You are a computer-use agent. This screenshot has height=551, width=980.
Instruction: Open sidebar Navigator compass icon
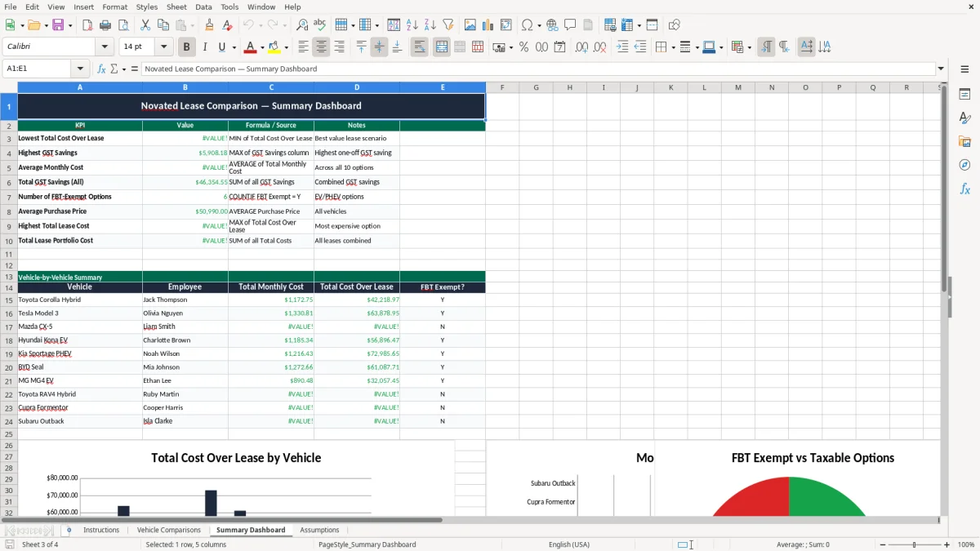(x=964, y=165)
